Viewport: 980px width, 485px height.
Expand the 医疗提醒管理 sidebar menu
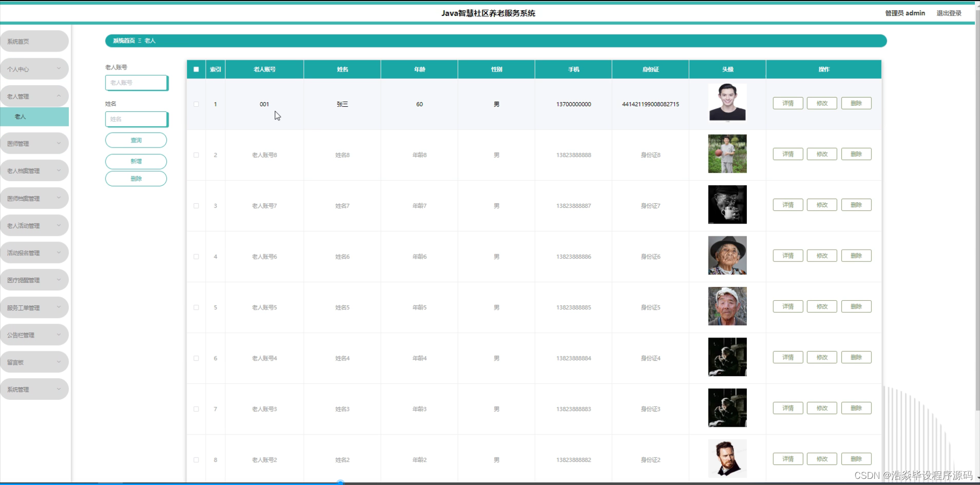coord(34,280)
